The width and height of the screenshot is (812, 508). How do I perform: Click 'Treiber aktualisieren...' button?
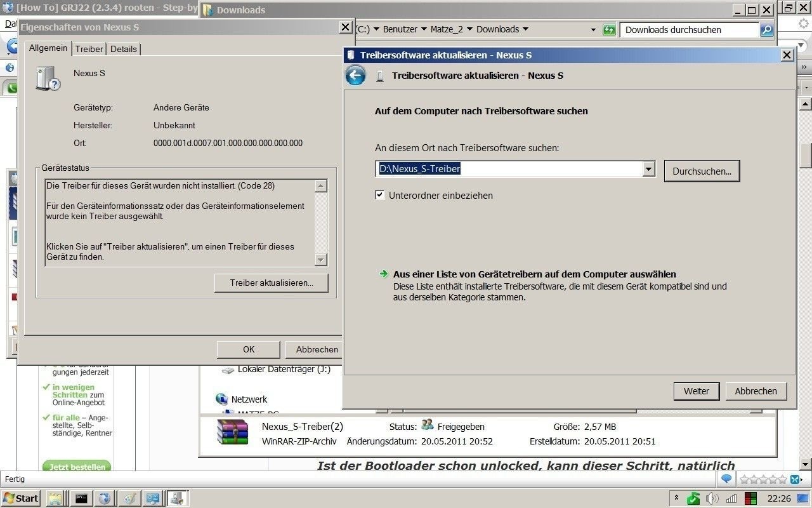pos(271,283)
